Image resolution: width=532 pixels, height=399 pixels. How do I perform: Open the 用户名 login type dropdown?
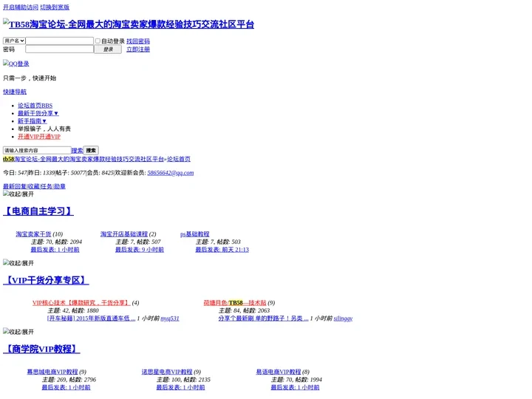click(14, 41)
